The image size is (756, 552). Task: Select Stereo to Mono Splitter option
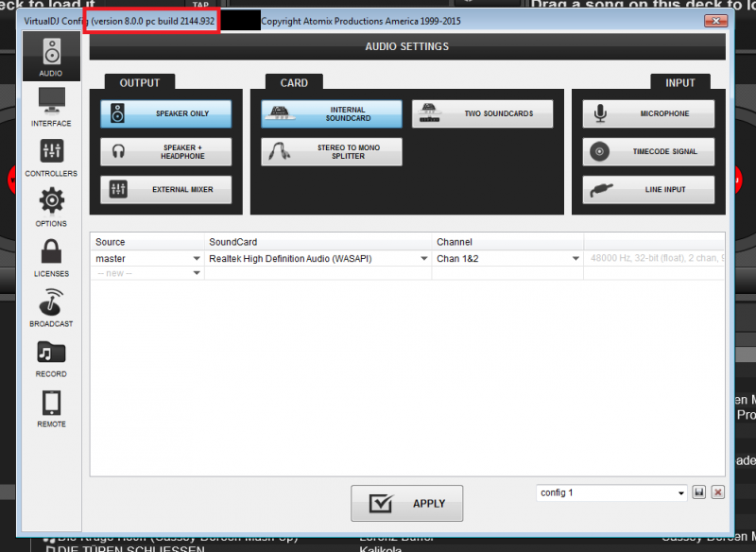click(332, 152)
